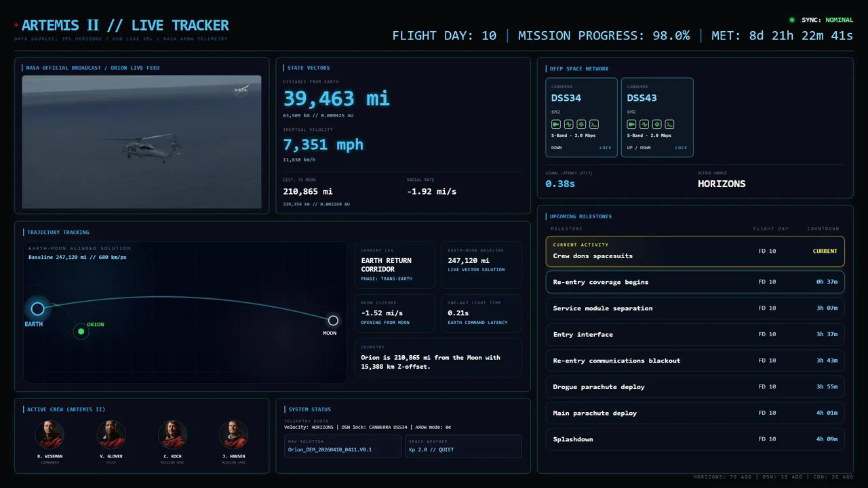Click the '-1.52 mi/s' moon closure value
The height and width of the screenshot is (488, 868).
382,313
